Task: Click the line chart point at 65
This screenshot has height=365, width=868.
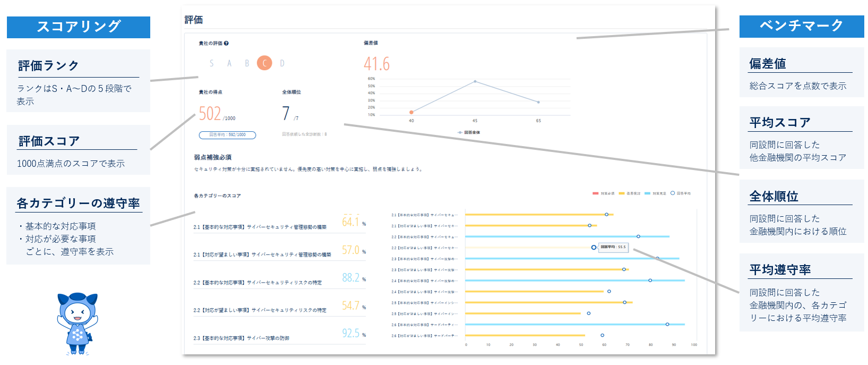Action: 538,102
